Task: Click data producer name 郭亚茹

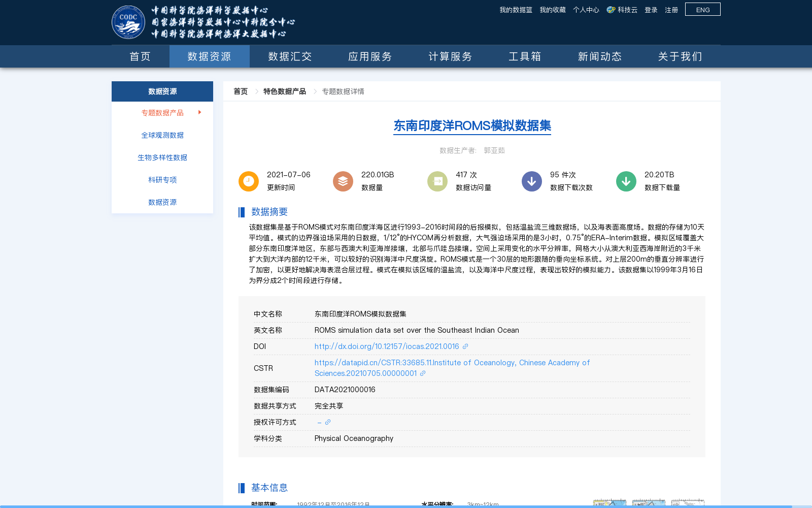Action: pyautogui.click(x=494, y=150)
